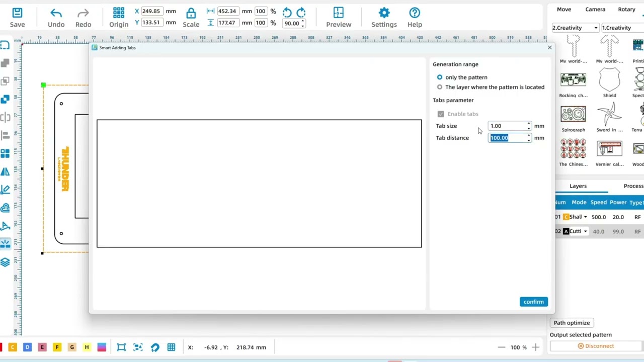Click the Path optimize button
Screen dimensions: 644x362
(572, 323)
